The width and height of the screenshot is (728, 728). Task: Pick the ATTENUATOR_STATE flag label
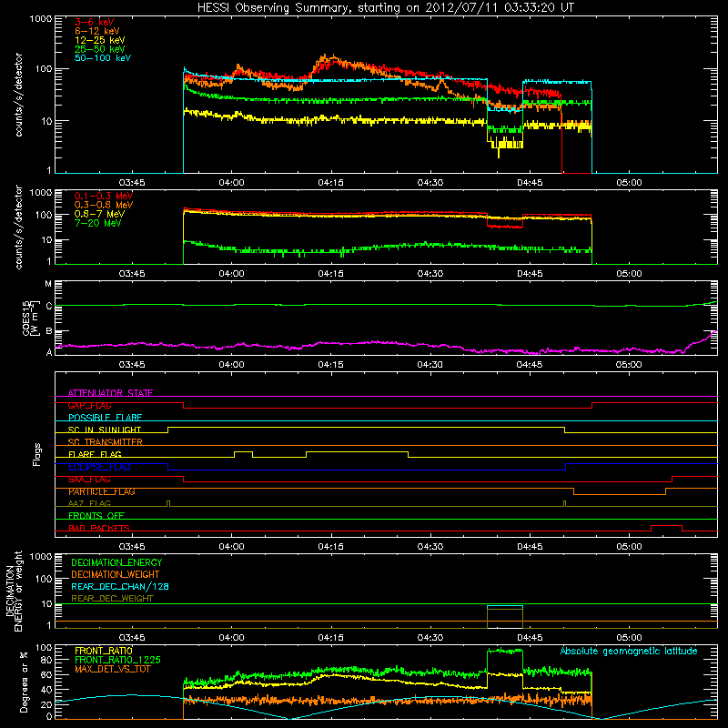click(110, 393)
